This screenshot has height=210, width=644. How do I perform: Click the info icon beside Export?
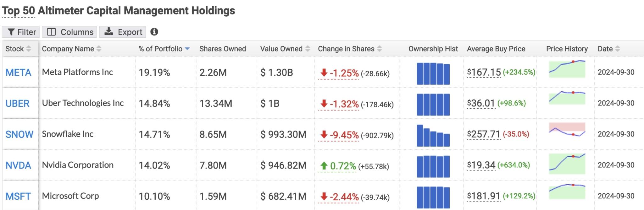154,32
